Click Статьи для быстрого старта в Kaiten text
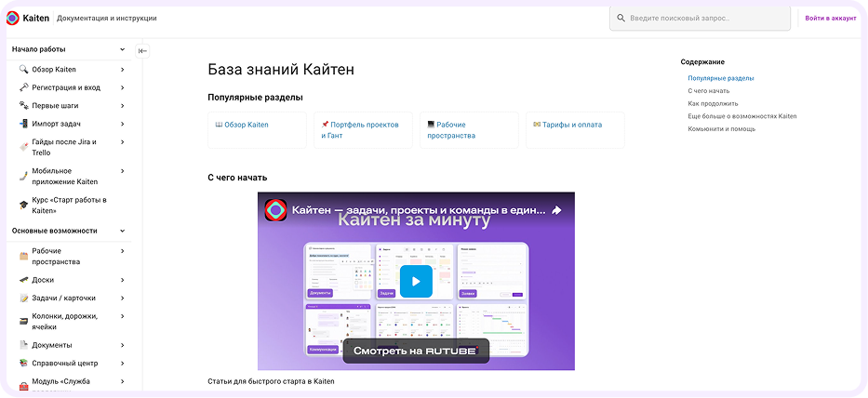Image resolution: width=868 pixels, height=398 pixels. [271, 381]
